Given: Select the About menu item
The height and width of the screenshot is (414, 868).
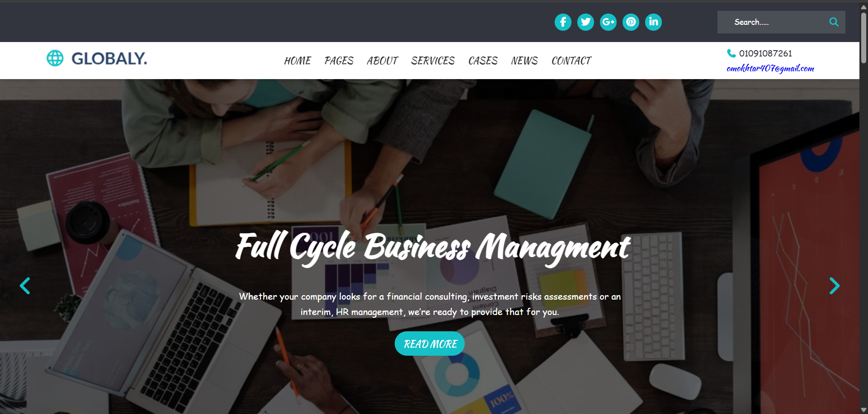Looking at the screenshot, I should click(382, 61).
